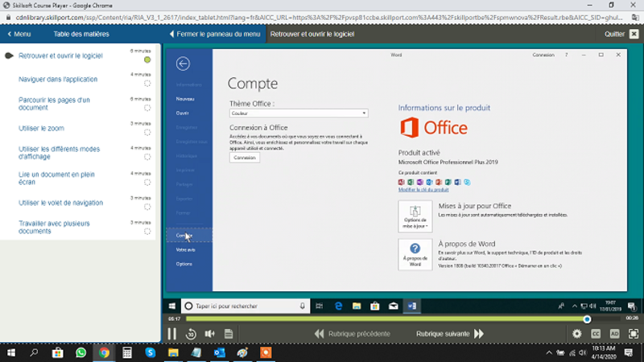Image resolution: width=644 pixels, height=362 pixels.
Task: Open lesson Lire un document en plein écran
Action: coord(56,178)
